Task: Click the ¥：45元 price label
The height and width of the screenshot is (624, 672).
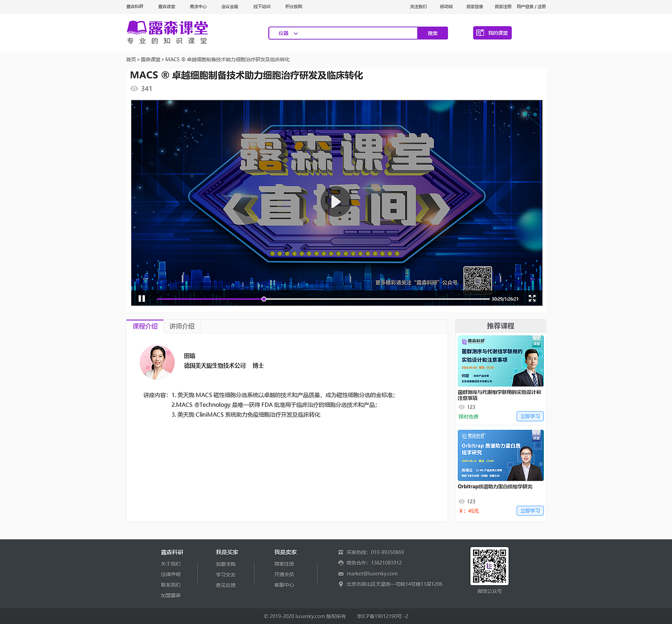Action: [469, 511]
